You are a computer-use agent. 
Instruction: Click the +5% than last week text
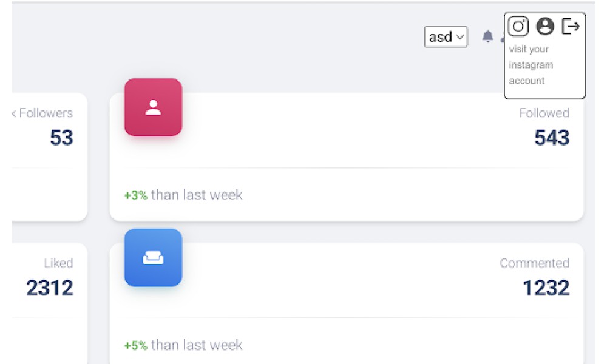click(x=183, y=345)
